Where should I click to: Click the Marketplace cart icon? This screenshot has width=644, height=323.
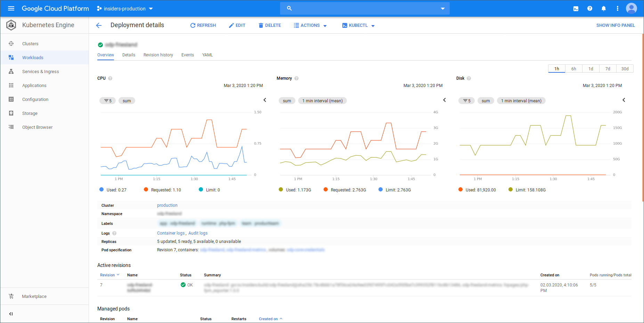pyautogui.click(x=11, y=296)
